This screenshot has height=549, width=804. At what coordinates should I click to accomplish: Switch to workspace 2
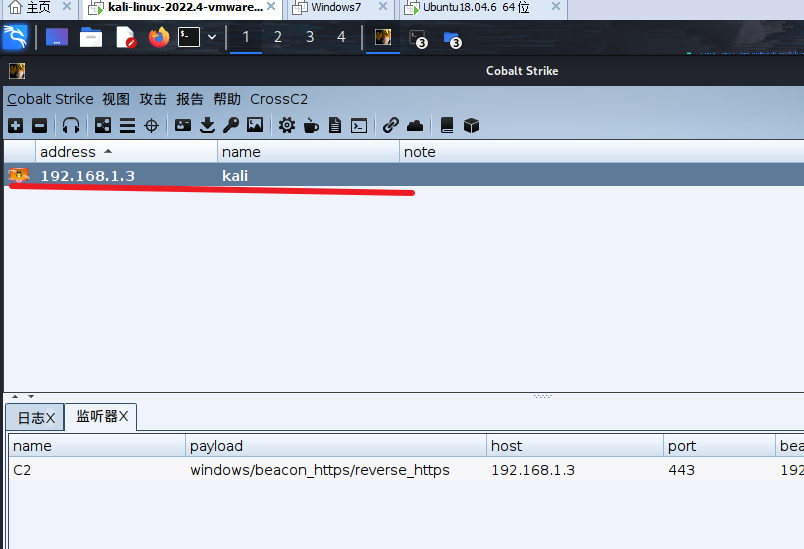(277, 37)
